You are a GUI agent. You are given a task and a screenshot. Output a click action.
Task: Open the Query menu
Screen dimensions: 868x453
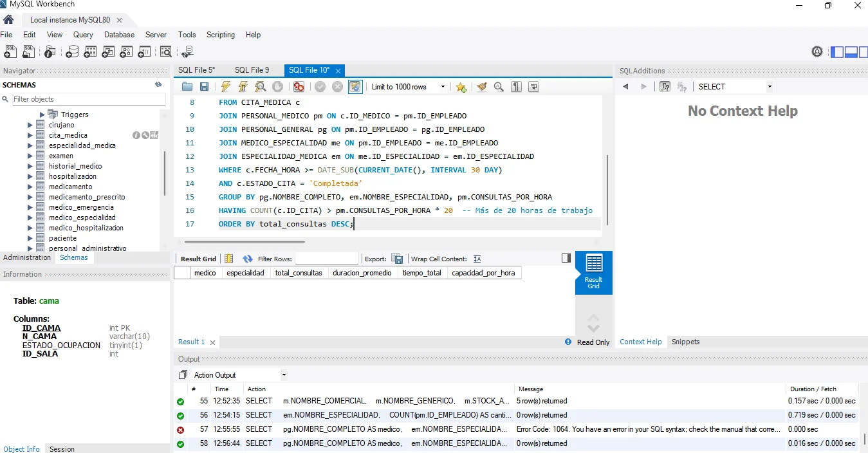tap(83, 35)
